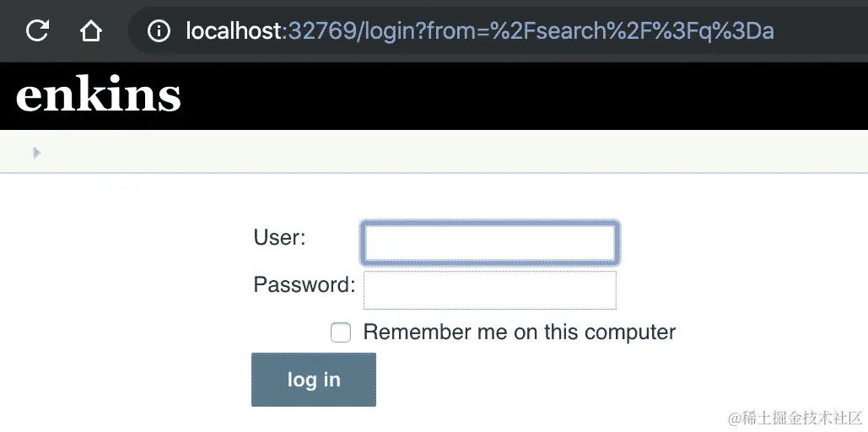868x432 pixels.
Task: Click the watermark text in the bottom corner
Action: coord(795,418)
